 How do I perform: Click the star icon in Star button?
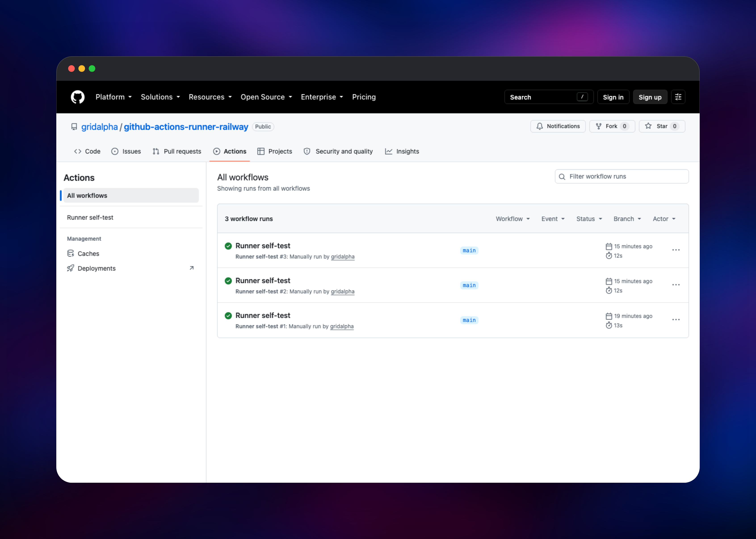648,126
